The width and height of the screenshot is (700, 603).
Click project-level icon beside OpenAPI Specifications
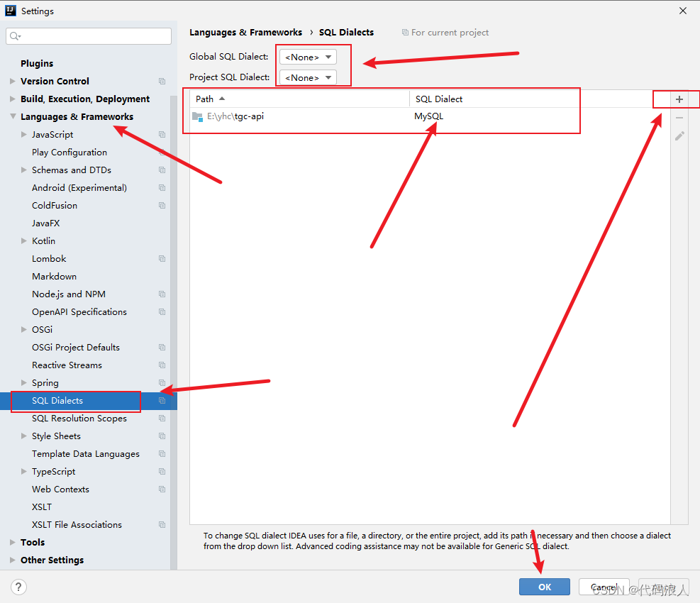tap(162, 311)
